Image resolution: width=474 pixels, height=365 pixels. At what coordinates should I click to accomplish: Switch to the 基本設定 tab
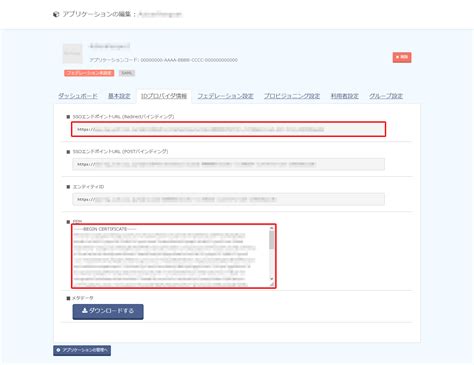coord(119,96)
